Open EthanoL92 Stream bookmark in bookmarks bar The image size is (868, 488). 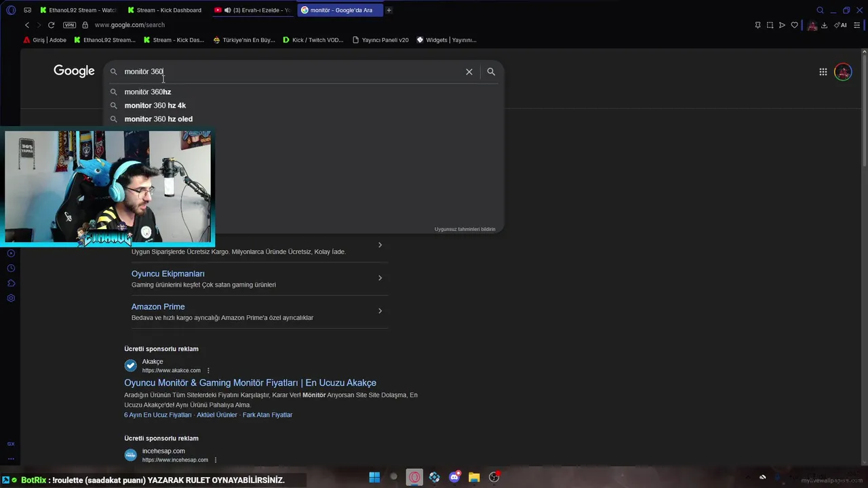[104, 40]
